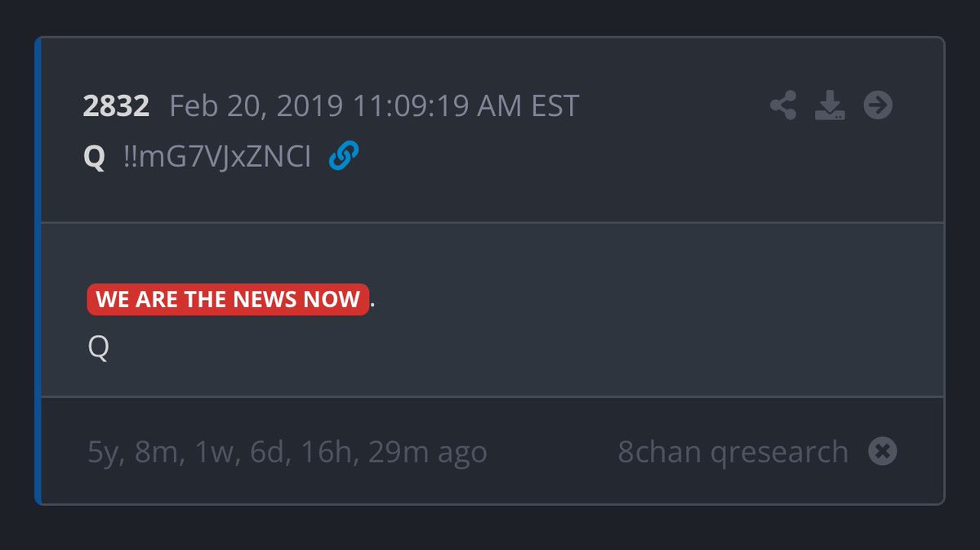Click the blue vertical bar on the card edge
Screen dimensions: 980x550
click(38, 270)
